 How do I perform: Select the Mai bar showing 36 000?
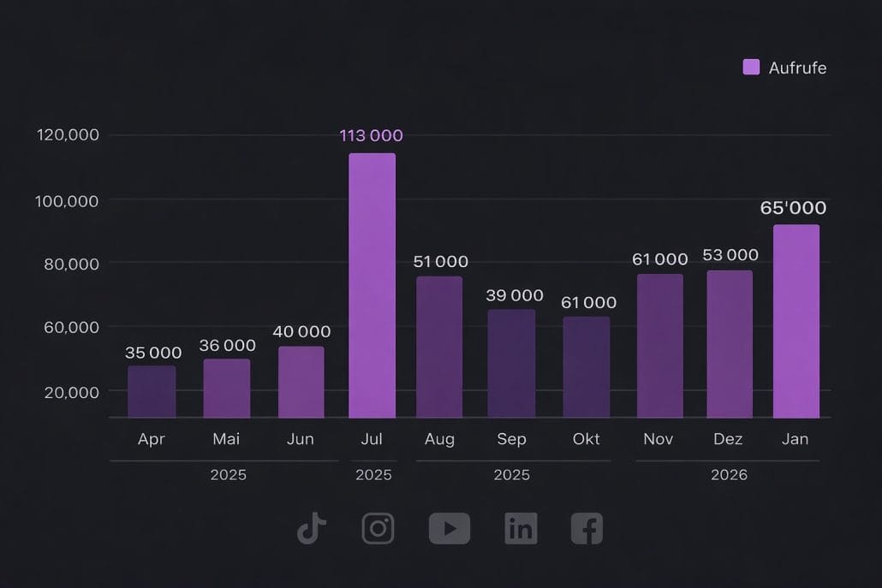tap(227, 388)
